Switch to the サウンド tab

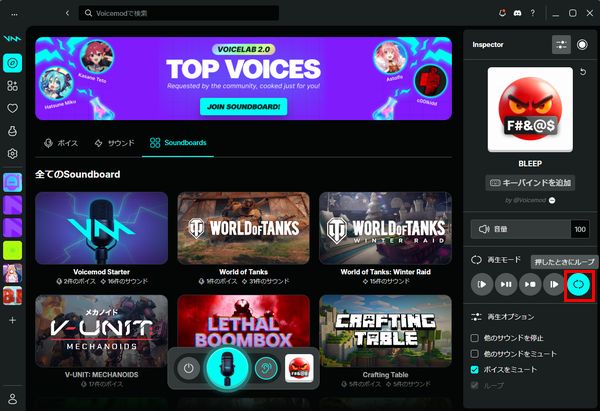pyautogui.click(x=114, y=143)
